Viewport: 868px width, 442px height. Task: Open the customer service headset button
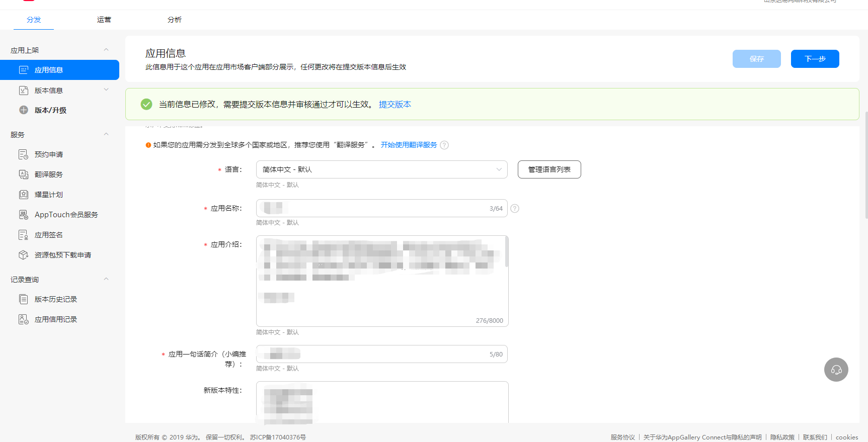(x=836, y=370)
